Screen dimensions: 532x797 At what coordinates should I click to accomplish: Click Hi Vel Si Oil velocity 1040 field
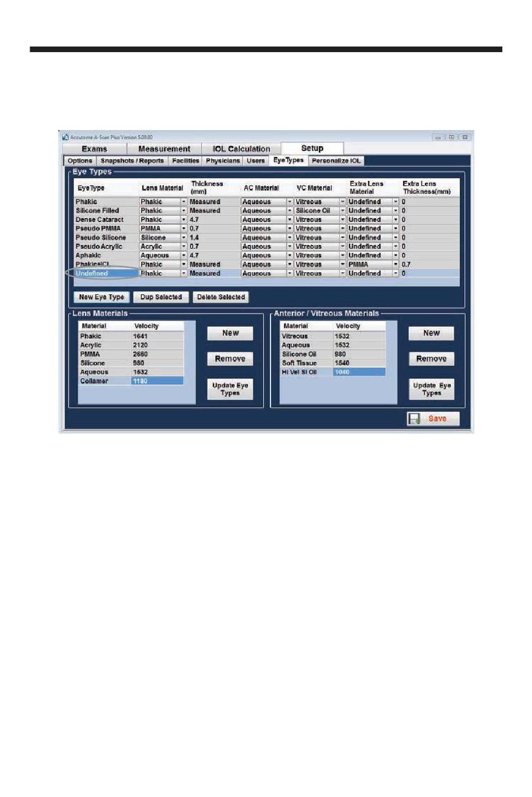359,372
